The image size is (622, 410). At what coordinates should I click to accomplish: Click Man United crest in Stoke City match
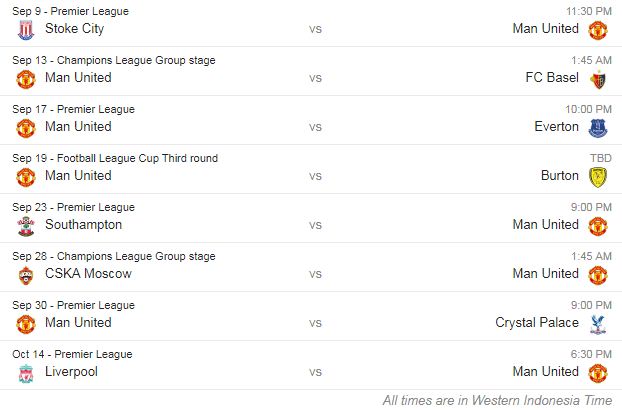coord(598,30)
